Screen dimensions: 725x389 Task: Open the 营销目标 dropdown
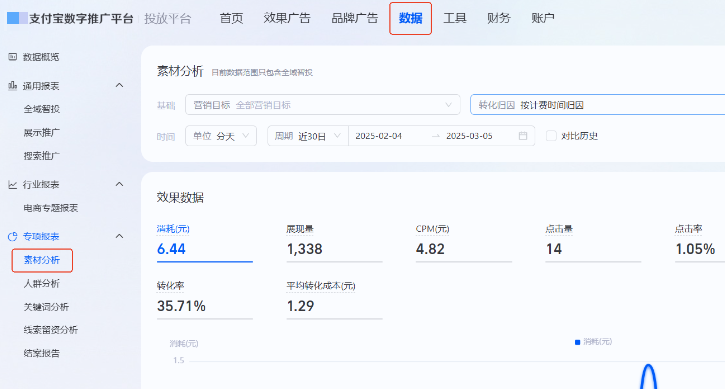point(323,105)
